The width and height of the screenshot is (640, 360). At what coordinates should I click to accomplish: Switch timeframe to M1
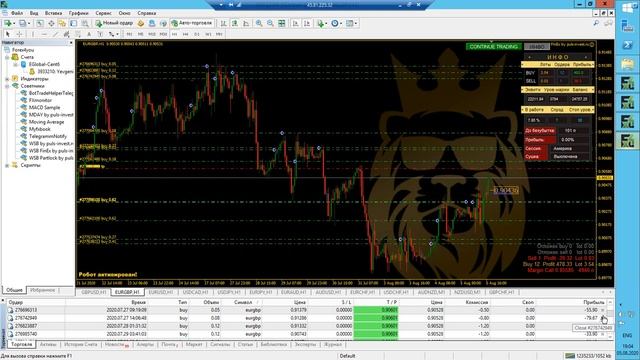[129, 34]
